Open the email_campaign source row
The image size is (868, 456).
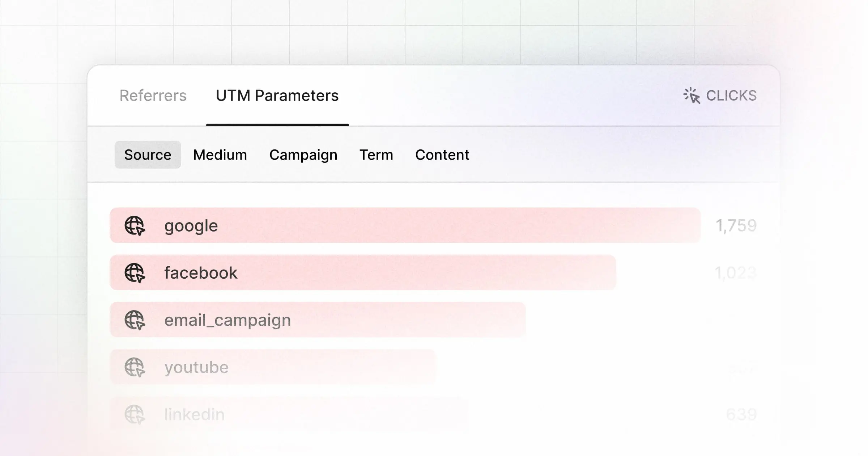318,320
